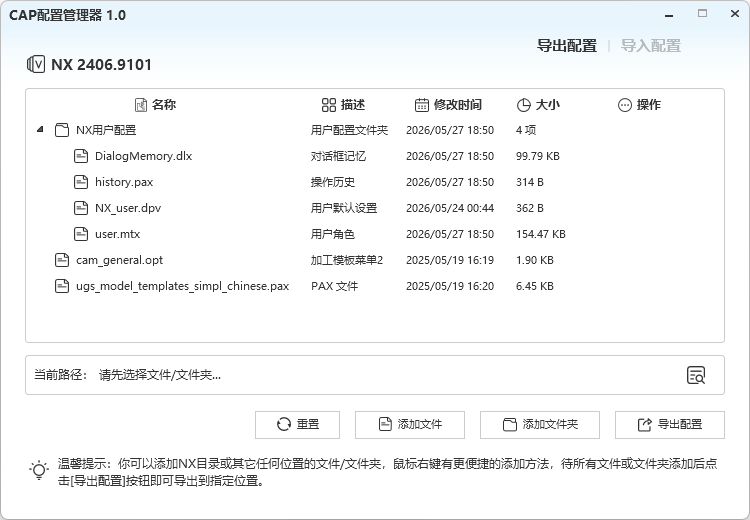Click the cam_general.opt file icon
750x520 pixels.
[x=62, y=260]
